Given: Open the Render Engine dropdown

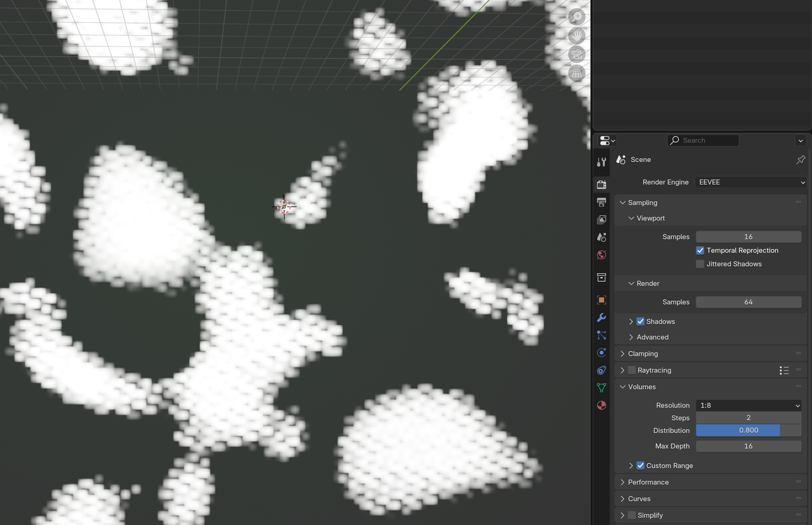Looking at the screenshot, I should 750,182.
